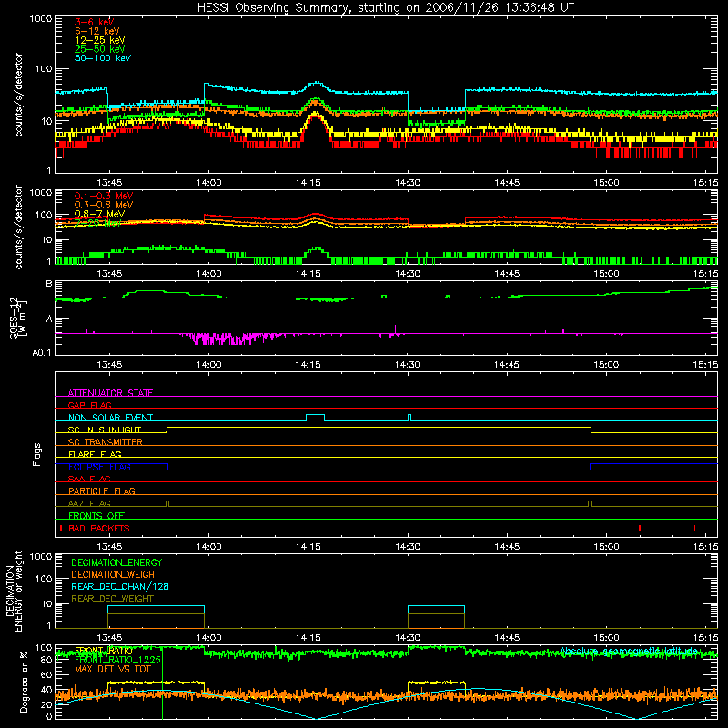Click the GOES-12 vertical axis title
The height and width of the screenshot is (728, 728).
(18, 318)
